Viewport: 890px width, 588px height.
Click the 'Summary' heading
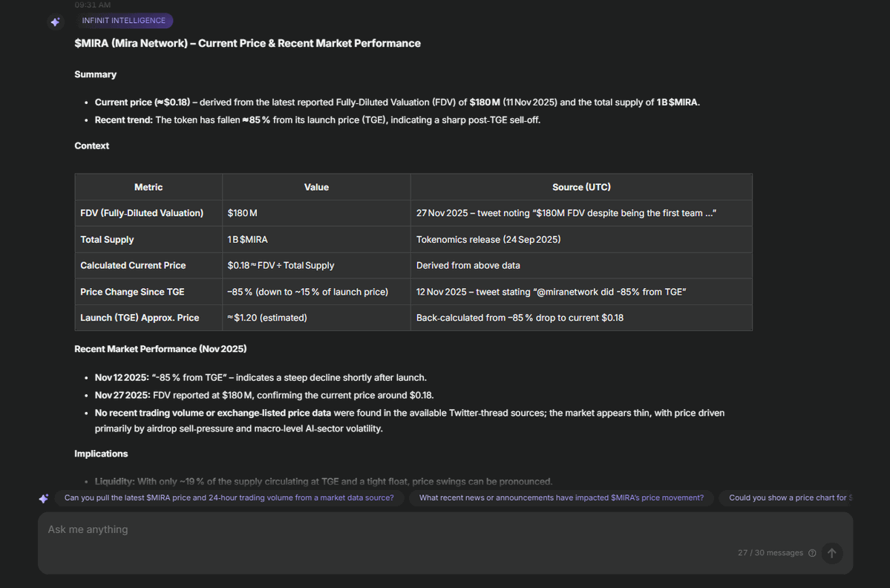(95, 74)
